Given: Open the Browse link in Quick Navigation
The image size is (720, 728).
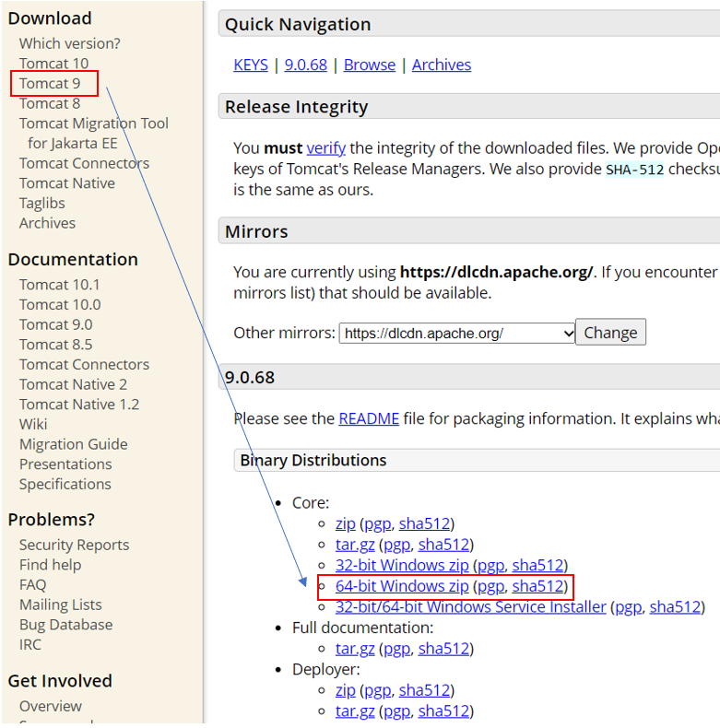Looking at the screenshot, I should (370, 65).
